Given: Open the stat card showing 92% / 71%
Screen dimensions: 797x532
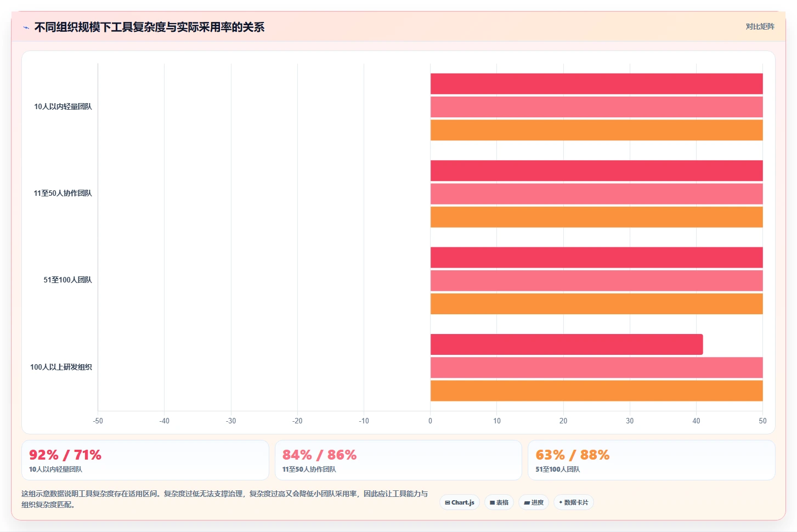Looking at the screenshot, I should 145,460.
